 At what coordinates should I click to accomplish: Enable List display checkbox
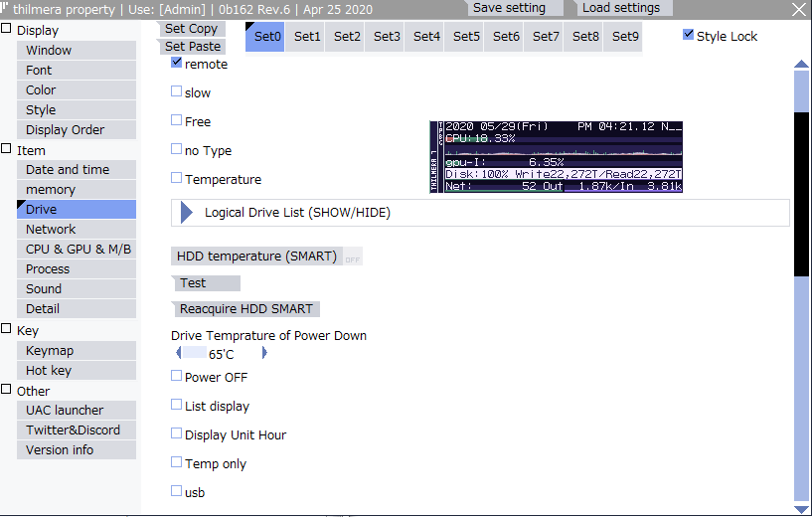click(x=177, y=405)
